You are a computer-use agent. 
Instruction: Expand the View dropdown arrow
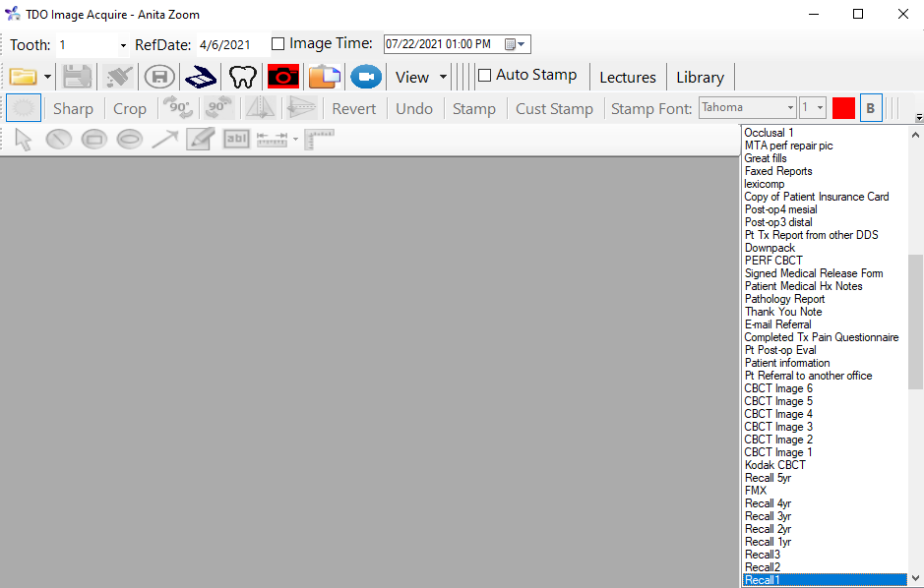point(443,77)
